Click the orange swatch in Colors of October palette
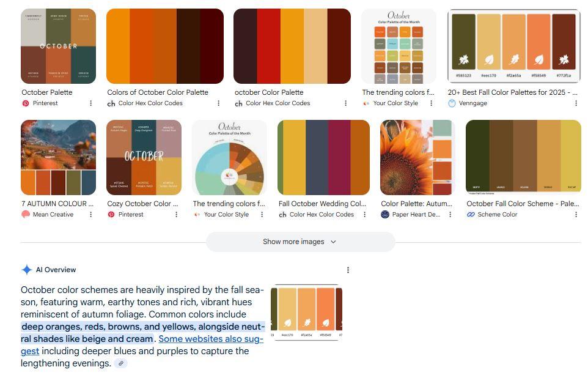588x378 pixels. pyautogui.click(x=118, y=46)
